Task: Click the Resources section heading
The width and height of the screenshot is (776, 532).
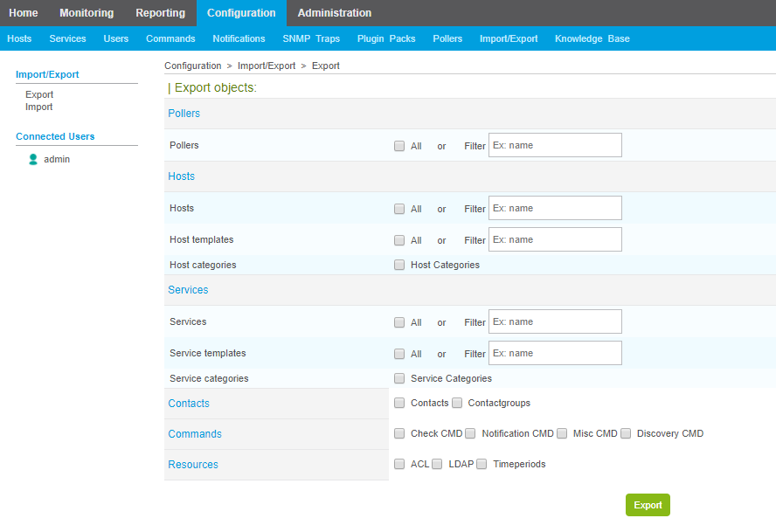Action: (193, 465)
